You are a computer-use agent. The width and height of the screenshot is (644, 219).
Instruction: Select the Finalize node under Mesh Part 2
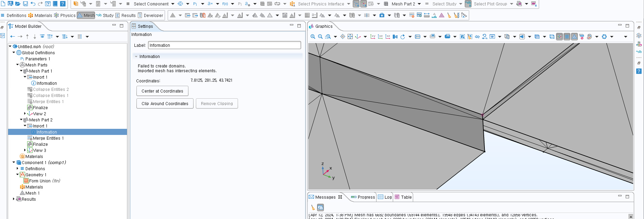(x=40, y=144)
